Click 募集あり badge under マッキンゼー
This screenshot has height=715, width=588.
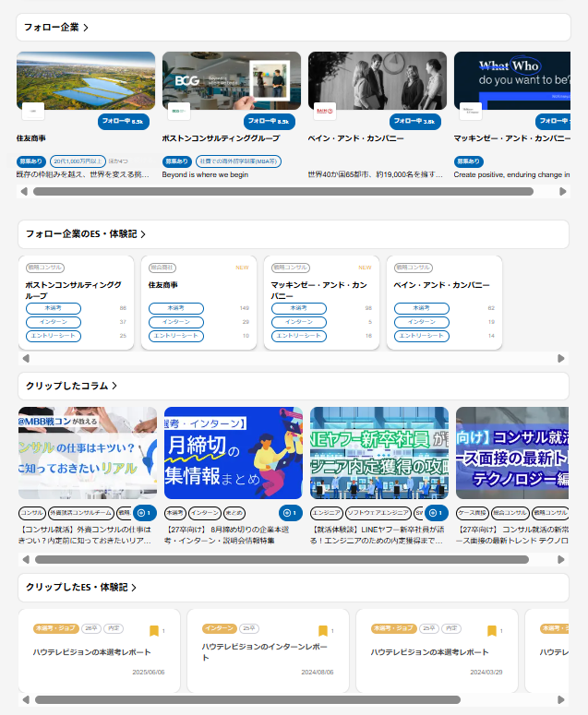(469, 161)
